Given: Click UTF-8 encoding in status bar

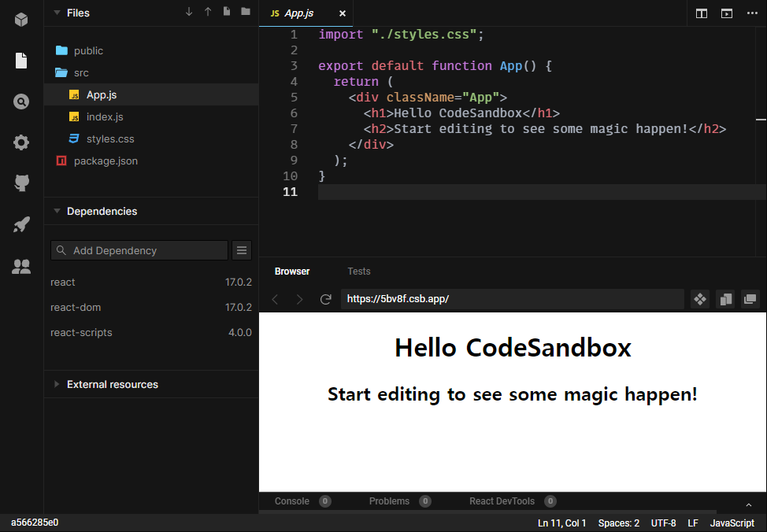Looking at the screenshot, I should coord(663,523).
